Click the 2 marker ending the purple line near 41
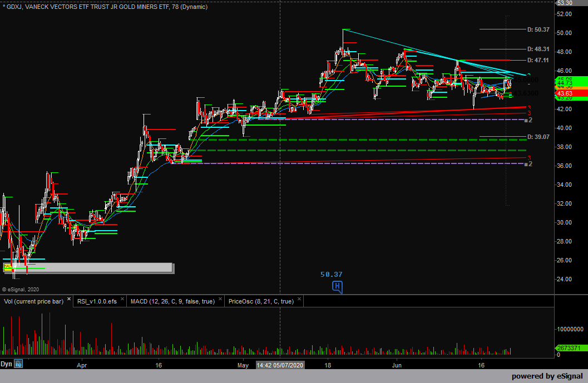 click(528, 120)
